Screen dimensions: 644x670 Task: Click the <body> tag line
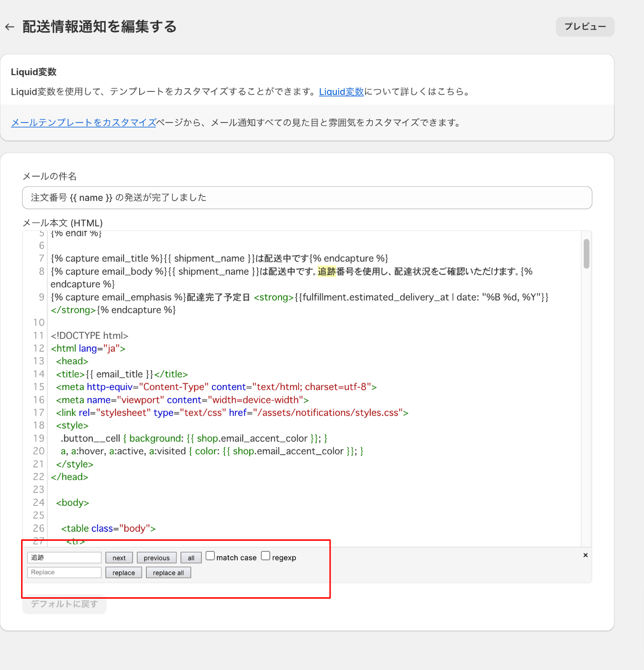(x=73, y=503)
